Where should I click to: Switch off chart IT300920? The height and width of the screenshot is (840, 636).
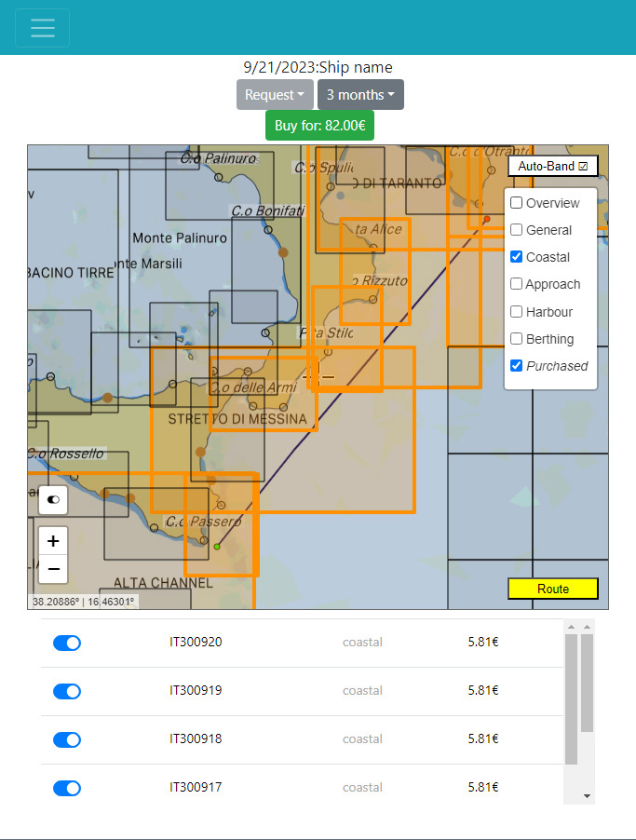pos(67,643)
